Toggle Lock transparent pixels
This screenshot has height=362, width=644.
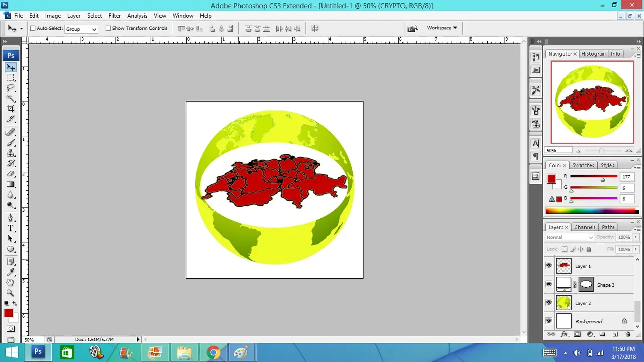click(565, 249)
